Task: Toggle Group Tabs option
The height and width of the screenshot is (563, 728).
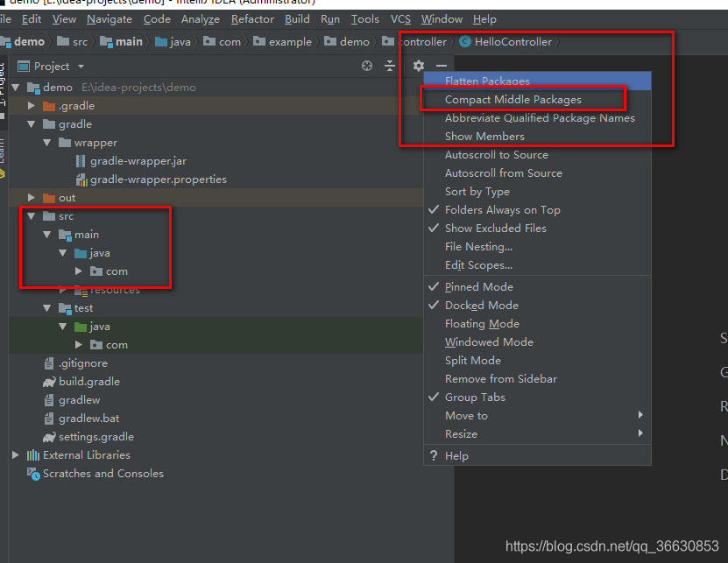Action: tap(538, 398)
